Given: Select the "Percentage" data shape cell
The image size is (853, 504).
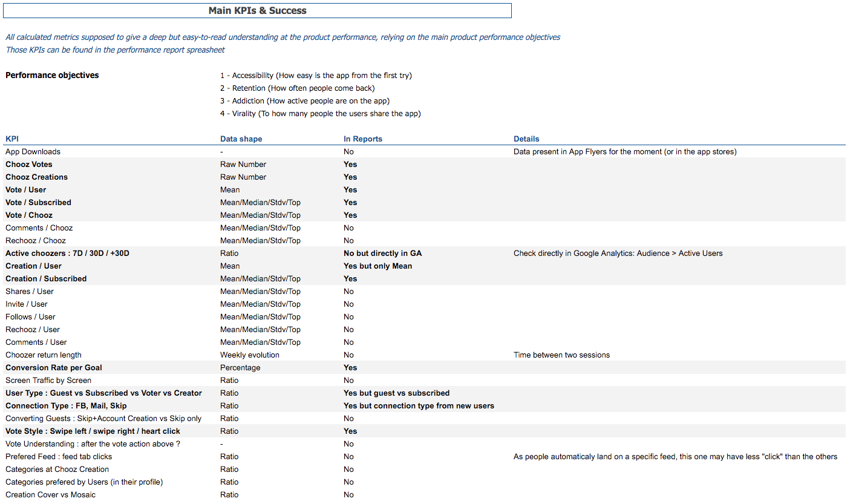Looking at the screenshot, I should point(240,368).
